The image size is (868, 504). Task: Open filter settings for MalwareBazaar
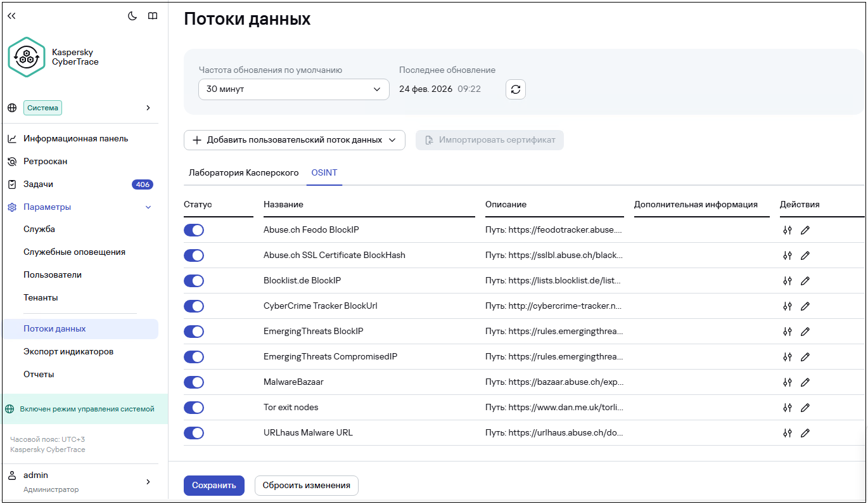tap(788, 382)
